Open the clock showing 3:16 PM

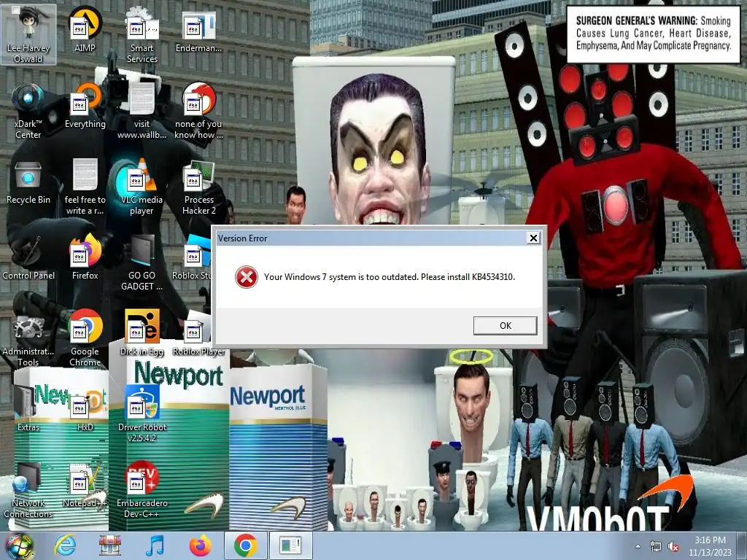click(x=710, y=546)
